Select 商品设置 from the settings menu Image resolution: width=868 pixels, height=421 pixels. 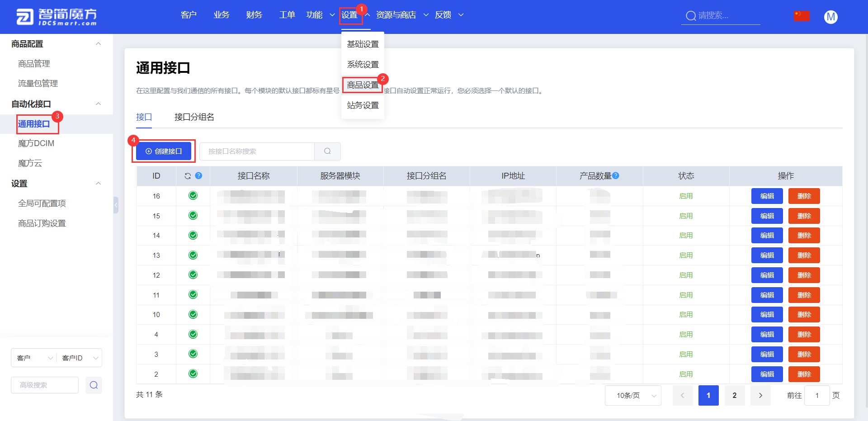click(363, 85)
